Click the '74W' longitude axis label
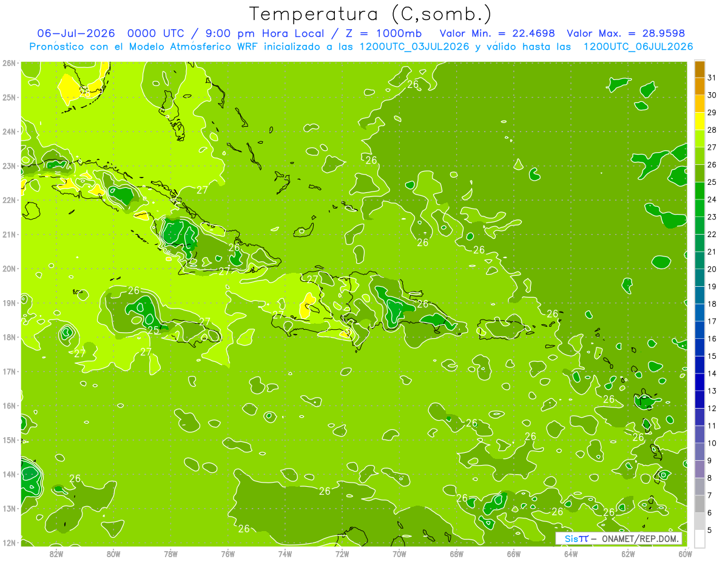 [285, 554]
